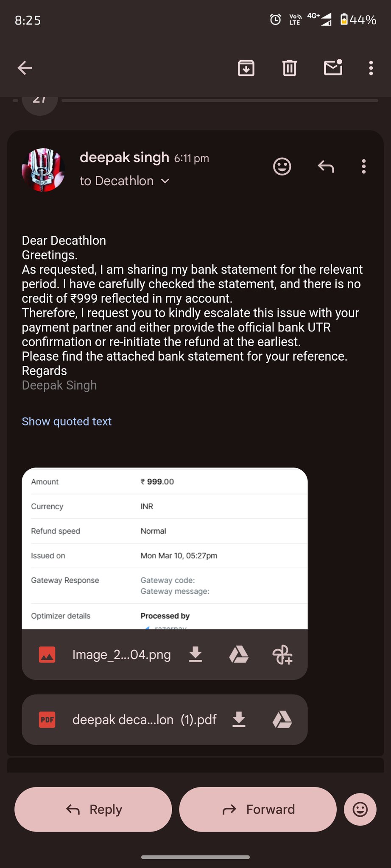Reply using the arrow in message header

[x=326, y=167]
